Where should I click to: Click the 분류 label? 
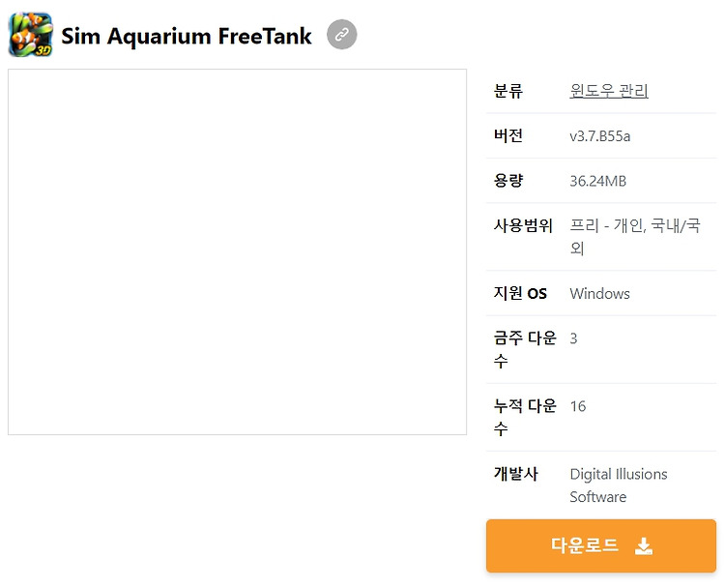tap(508, 91)
